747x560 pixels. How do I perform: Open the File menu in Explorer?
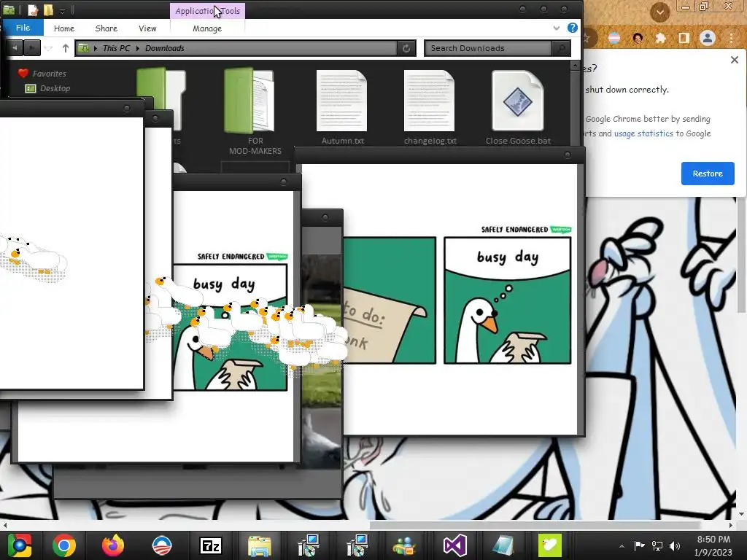(x=23, y=28)
